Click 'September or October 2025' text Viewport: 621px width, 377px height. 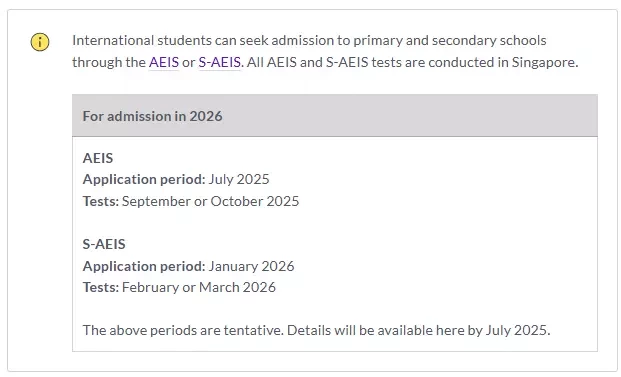(x=210, y=201)
